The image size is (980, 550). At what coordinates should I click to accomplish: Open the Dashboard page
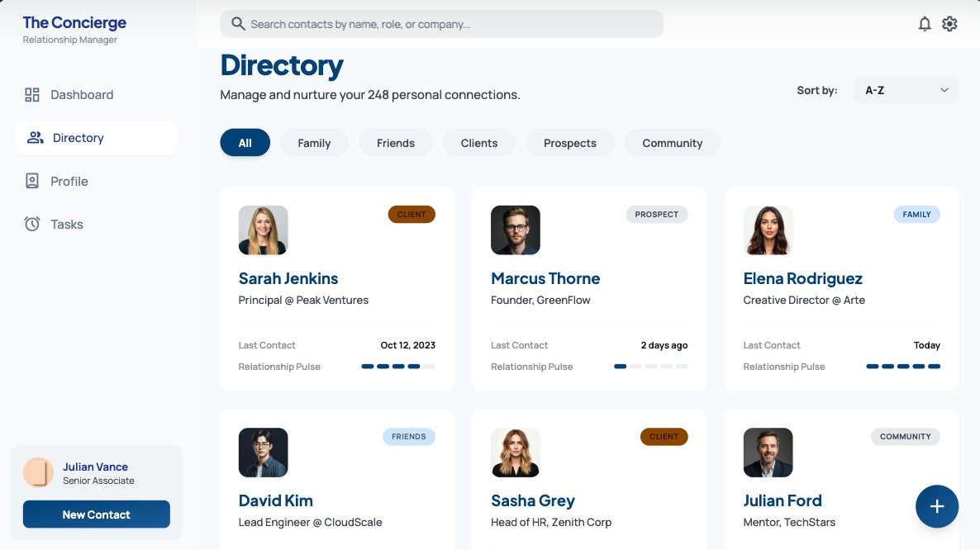96,95
